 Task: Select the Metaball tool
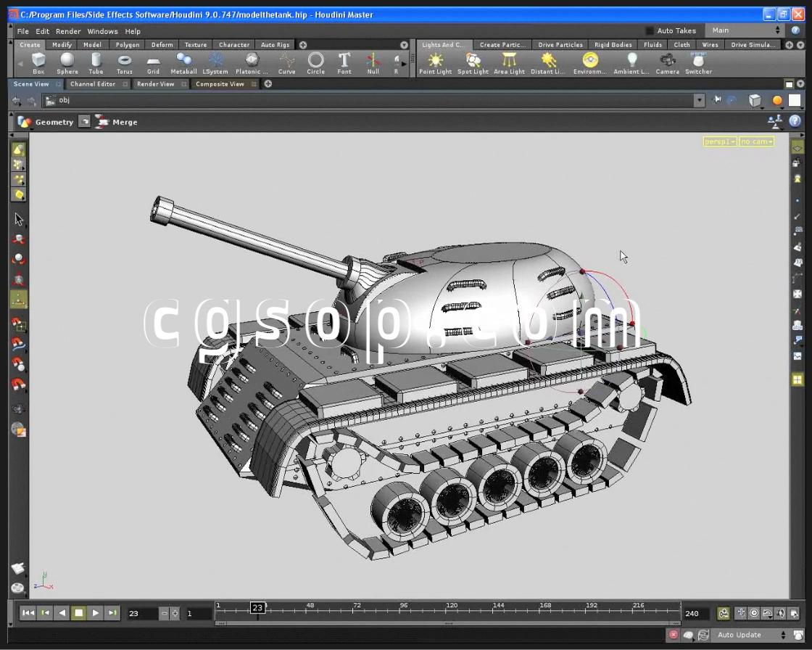click(184, 63)
